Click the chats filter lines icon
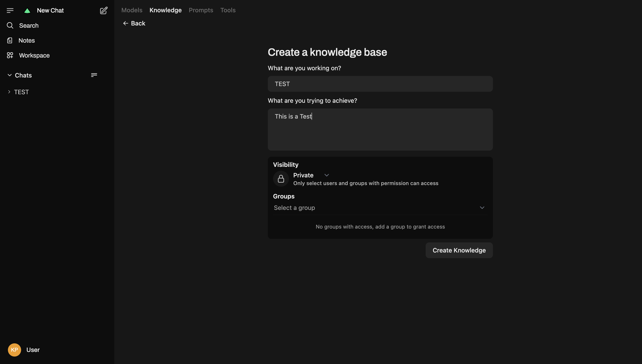642x364 pixels. [94, 75]
